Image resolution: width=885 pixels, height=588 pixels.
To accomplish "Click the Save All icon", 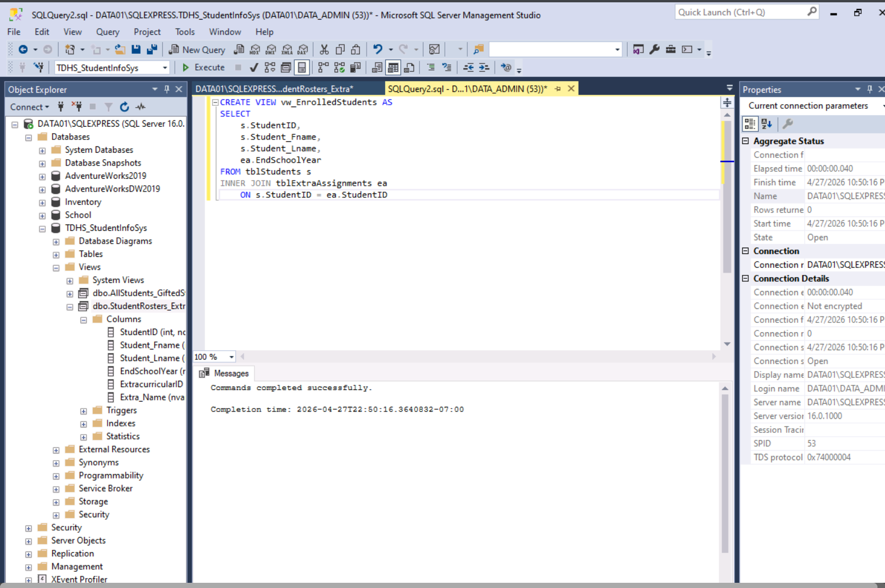I will tap(152, 50).
